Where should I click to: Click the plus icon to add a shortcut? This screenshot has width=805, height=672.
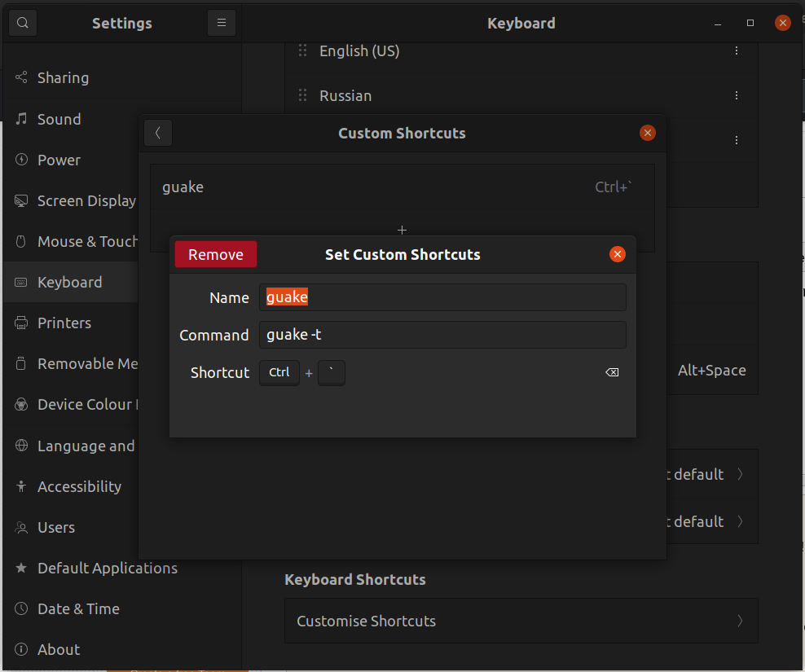click(402, 230)
